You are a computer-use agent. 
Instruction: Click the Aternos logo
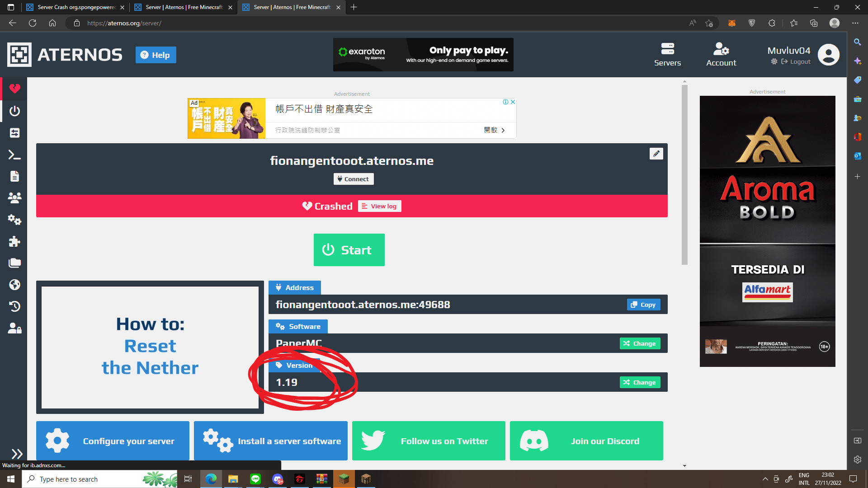[65, 55]
